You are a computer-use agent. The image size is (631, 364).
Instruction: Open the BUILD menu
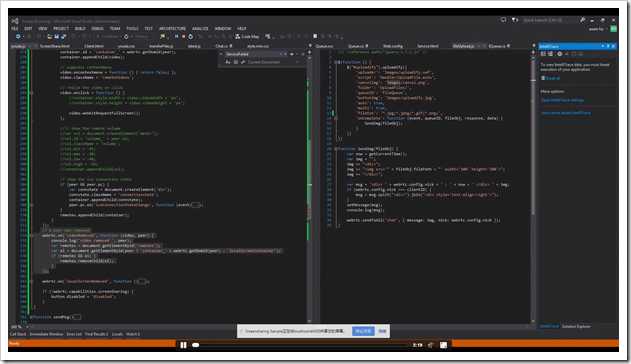click(x=80, y=29)
